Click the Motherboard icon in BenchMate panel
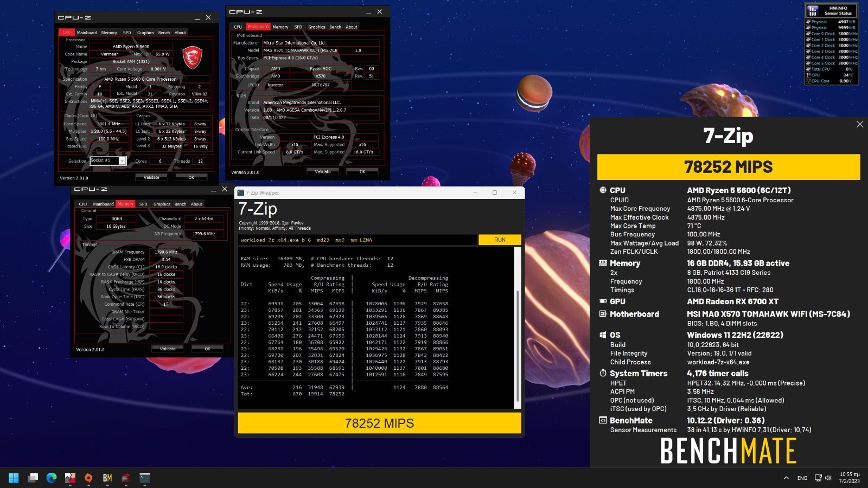Viewport: 868px width, 488px height. click(603, 314)
